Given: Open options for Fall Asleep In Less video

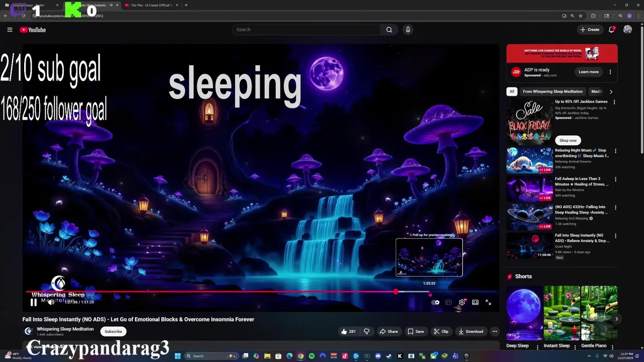Looking at the screenshot, I should click(x=615, y=179).
